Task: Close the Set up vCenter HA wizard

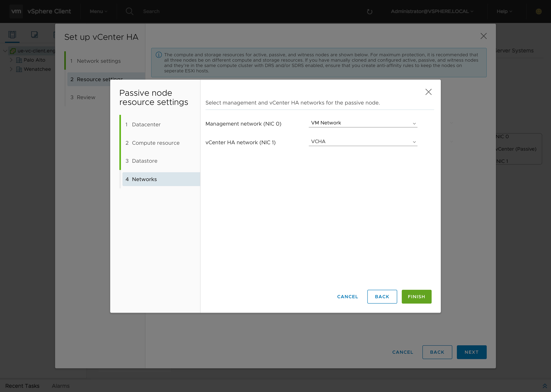Action: pos(483,36)
